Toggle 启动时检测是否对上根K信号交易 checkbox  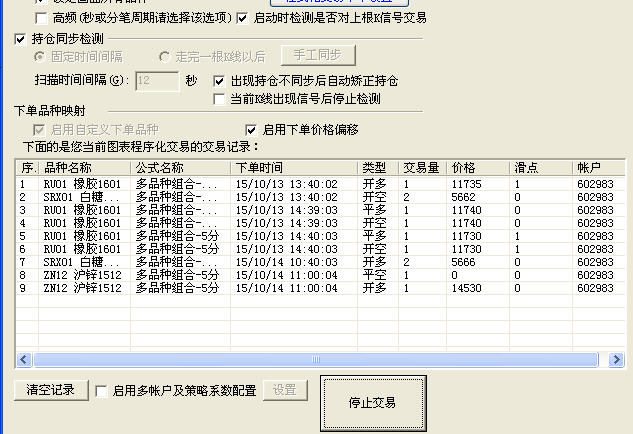click(244, 18)
